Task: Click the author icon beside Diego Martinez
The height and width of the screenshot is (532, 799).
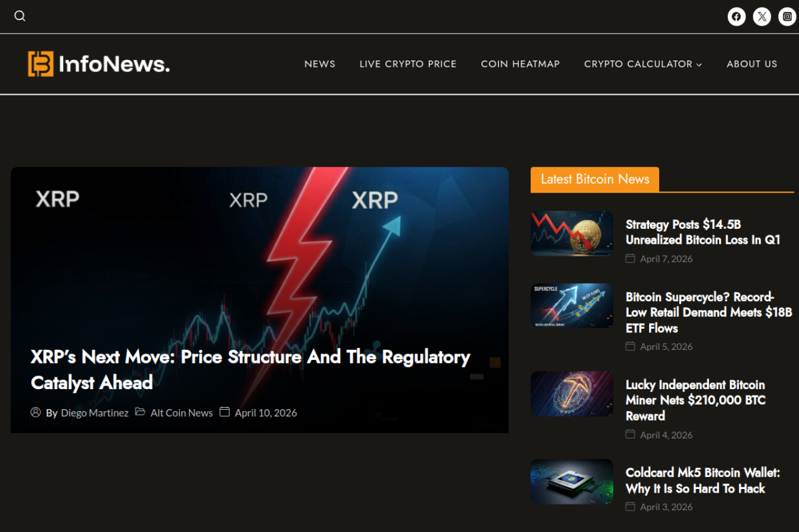Action: point(36,412)
